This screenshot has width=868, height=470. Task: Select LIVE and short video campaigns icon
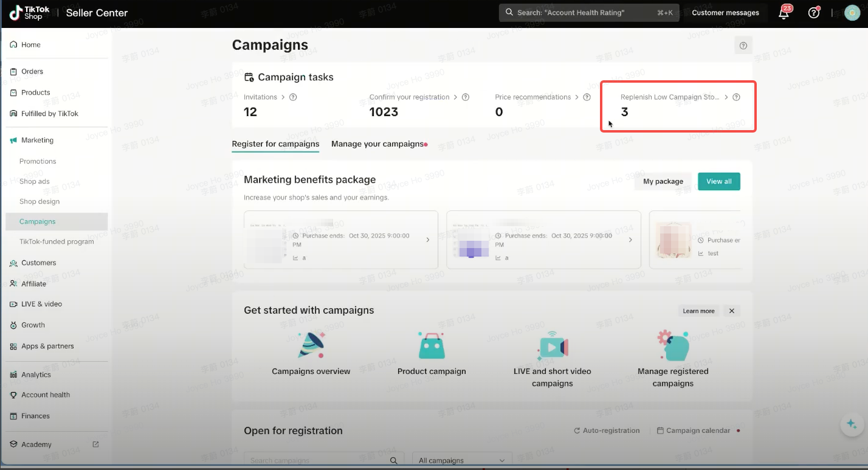(x=552, y=345)
